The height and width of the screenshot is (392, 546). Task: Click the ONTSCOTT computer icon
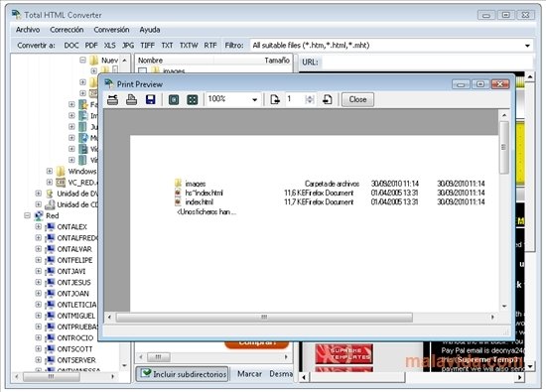click(50, 349)
